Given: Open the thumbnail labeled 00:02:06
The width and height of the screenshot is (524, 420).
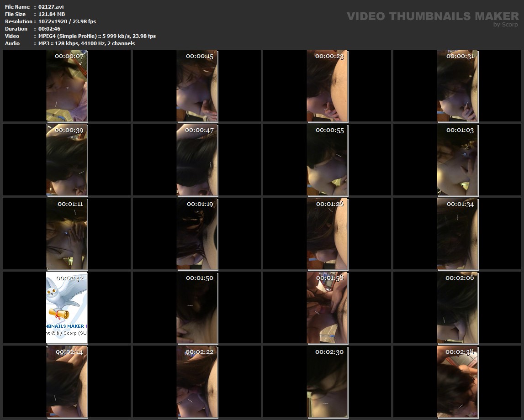Looking at the screenshot, I should [x=457, y=308].
